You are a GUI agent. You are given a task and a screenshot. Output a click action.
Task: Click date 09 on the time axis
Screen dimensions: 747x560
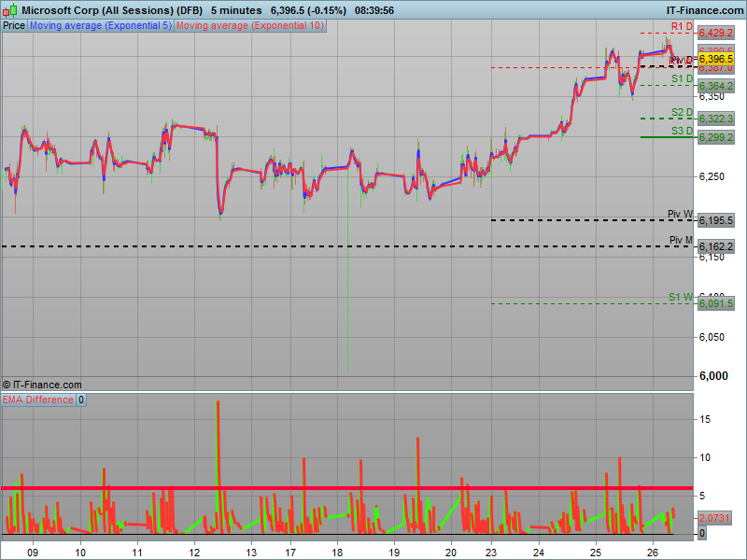click(x=33, y=553)
